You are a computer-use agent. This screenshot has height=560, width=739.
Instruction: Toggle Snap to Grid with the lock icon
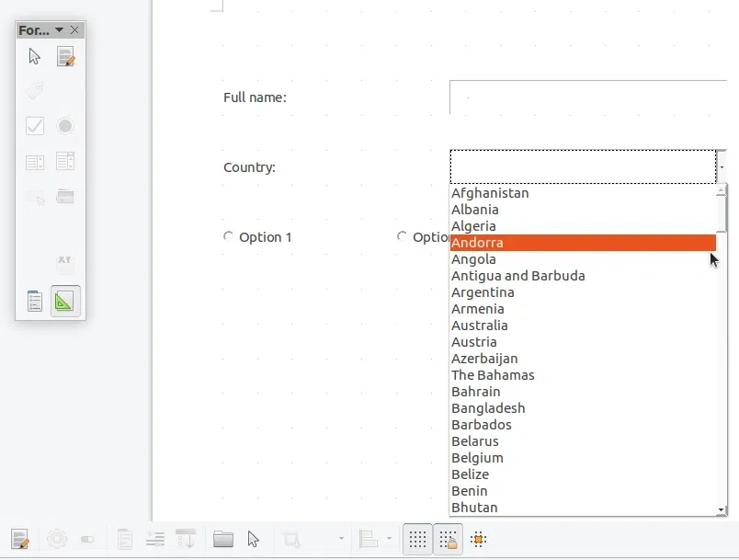pyautogui.click(x=448, y=540)
